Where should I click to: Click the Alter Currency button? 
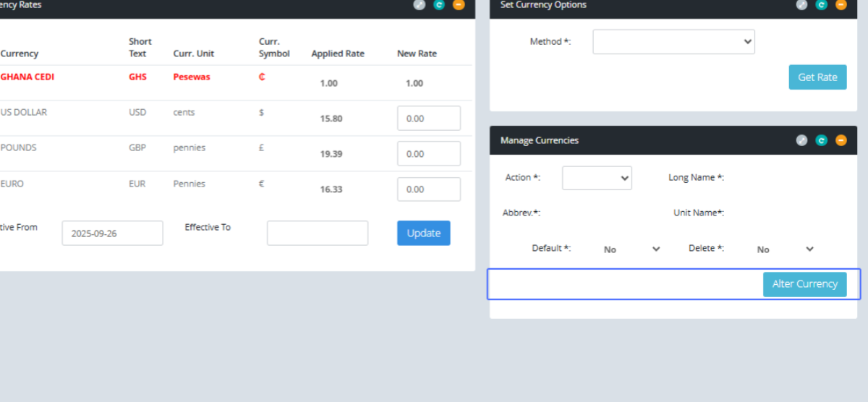804,284
